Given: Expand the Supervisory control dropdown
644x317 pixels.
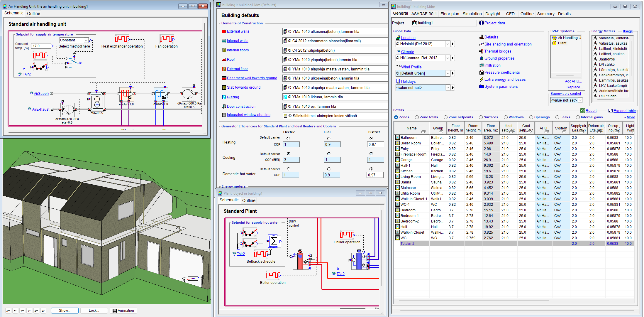Looking at the screenshot, I should (x=580, y=100).
